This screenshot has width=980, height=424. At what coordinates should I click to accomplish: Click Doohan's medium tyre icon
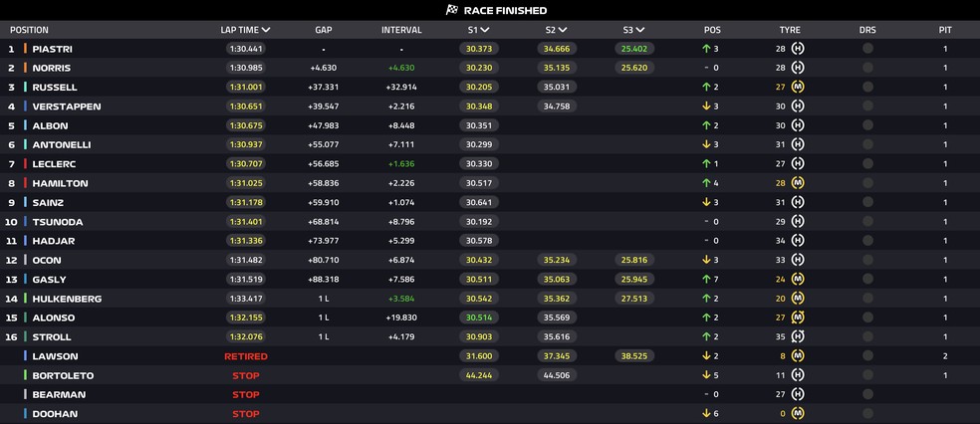(x=798, y=413)
